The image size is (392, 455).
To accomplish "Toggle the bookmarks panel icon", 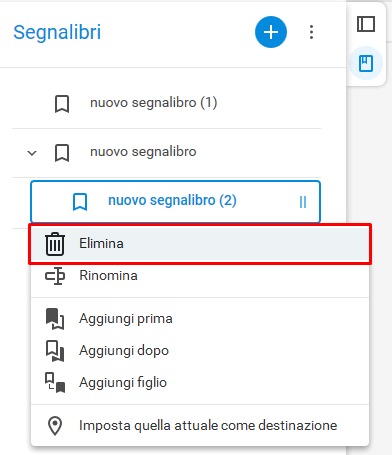I will click(x=366, y=63).
